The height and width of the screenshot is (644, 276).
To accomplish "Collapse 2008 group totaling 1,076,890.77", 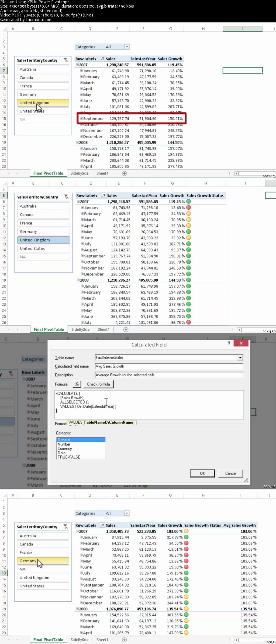I will 77,609.
